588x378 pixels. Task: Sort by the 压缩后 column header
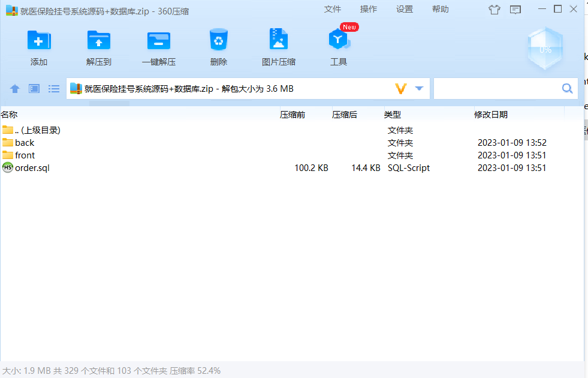pos(357,115)
